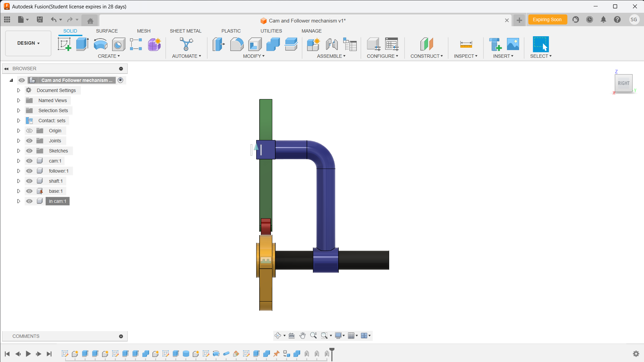Collapse the Cam and Follower mechanism root
The height and width of the screenshot is (362, 644).
[11, 80]
